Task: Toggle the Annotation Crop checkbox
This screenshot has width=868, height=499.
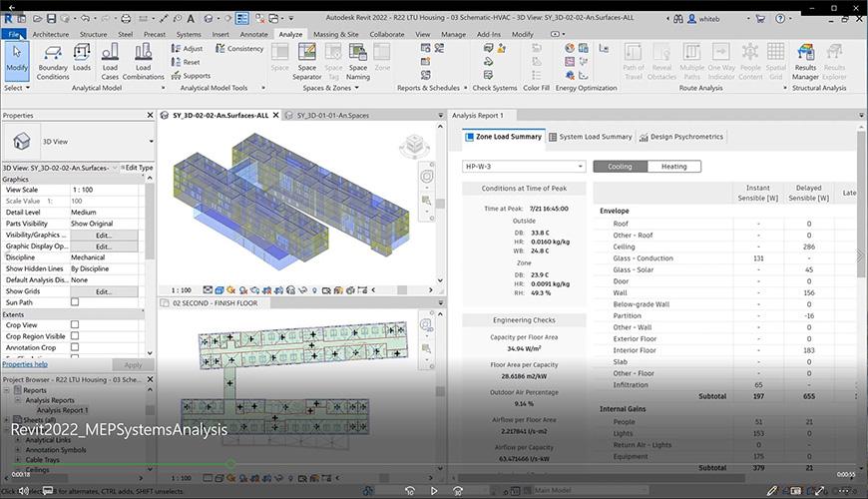Action: point(75,347)
